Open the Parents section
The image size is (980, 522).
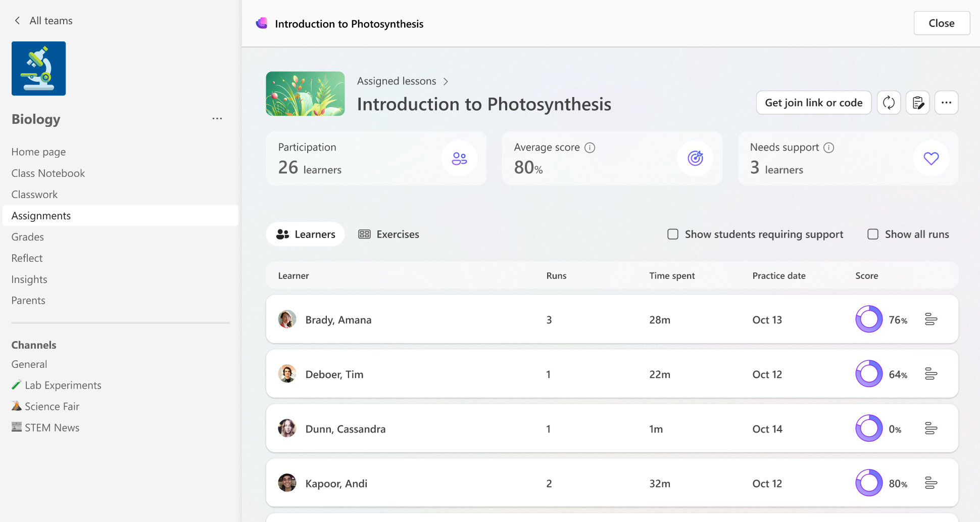point(28,300)
